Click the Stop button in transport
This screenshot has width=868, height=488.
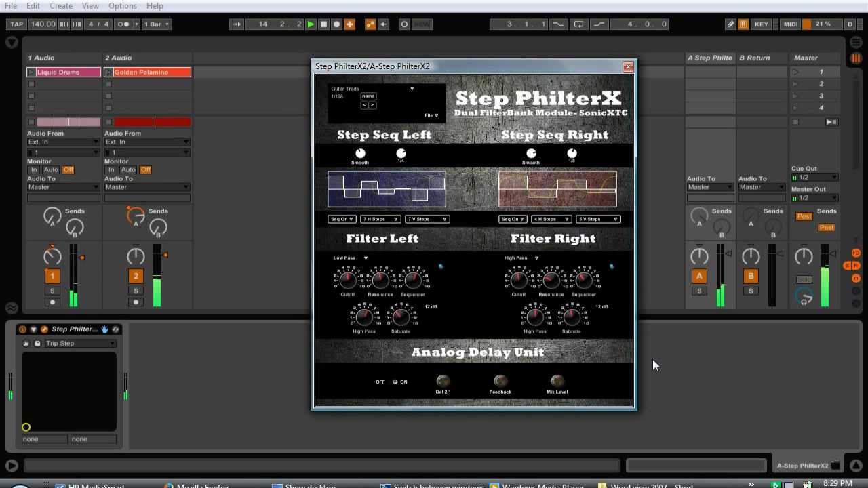pyautogui.click(x=323, y=24)
